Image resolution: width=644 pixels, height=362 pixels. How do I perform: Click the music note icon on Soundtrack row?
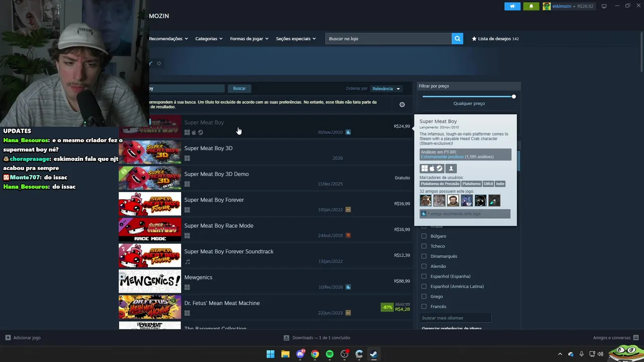pyautogui.click(x=187, y=262)
